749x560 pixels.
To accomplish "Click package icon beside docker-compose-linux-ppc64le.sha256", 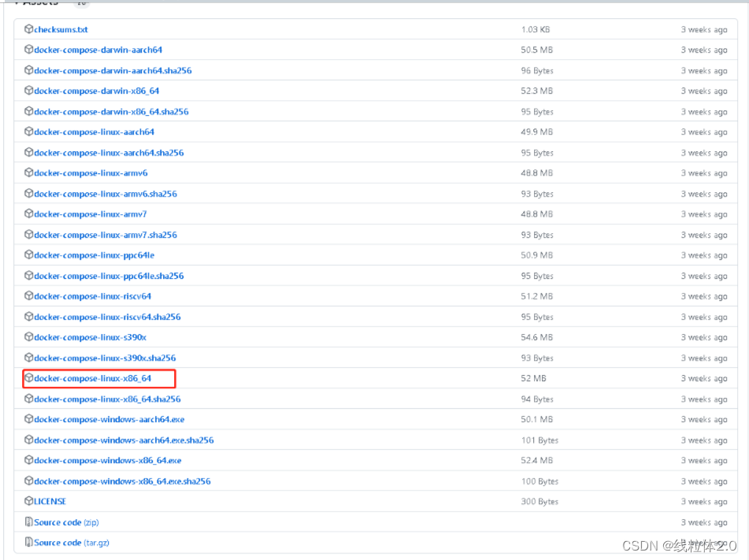I will click(x=28, y=276).
